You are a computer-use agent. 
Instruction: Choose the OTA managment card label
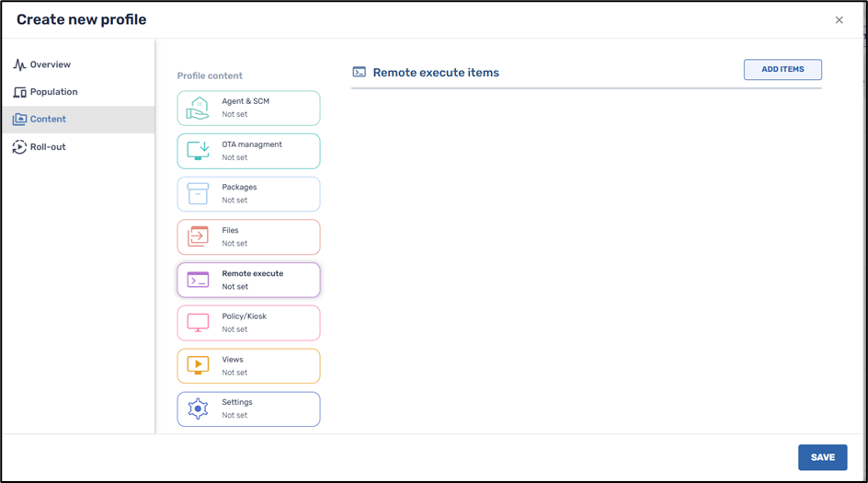(252, 144)
